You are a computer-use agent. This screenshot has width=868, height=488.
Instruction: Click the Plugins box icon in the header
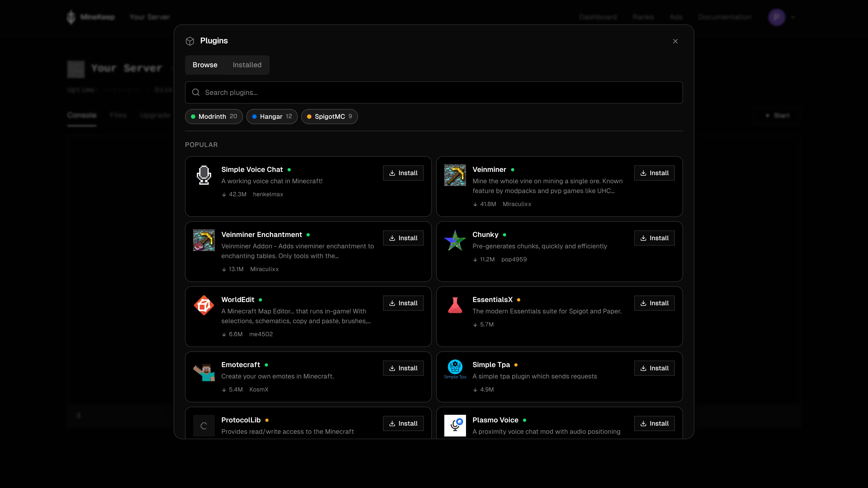point(190,41)
